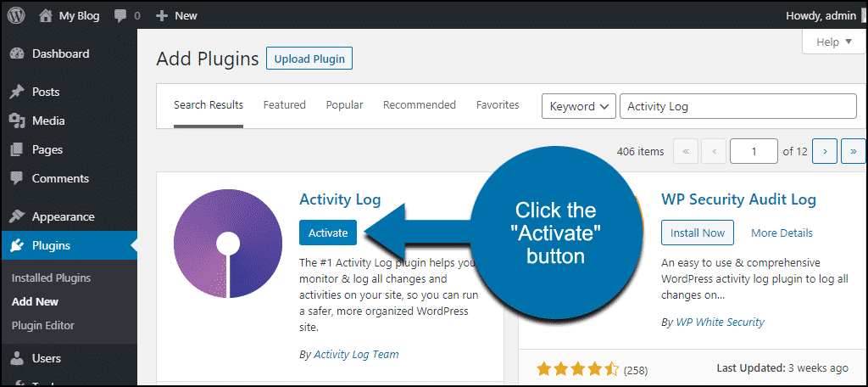Click the plugin search input field
This screenshot has height=387, width=868.
click(x=738, y=106)
